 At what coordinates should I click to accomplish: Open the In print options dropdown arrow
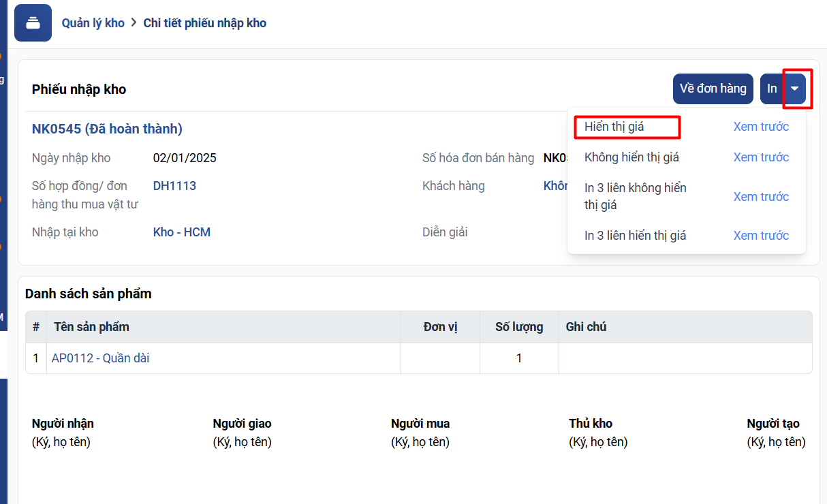click(795, 89)
